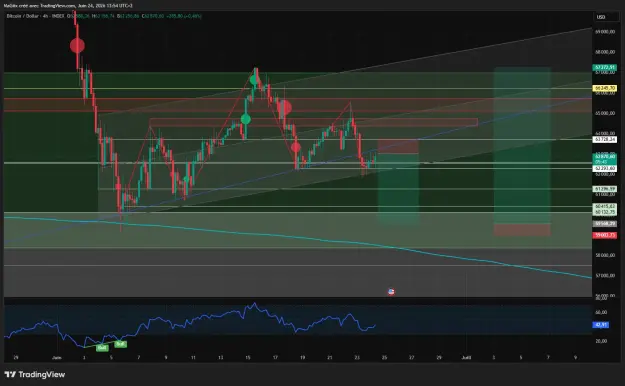
Task: Select the green target zone of the June 25-27 short position
Action: (x=398, y=188)
